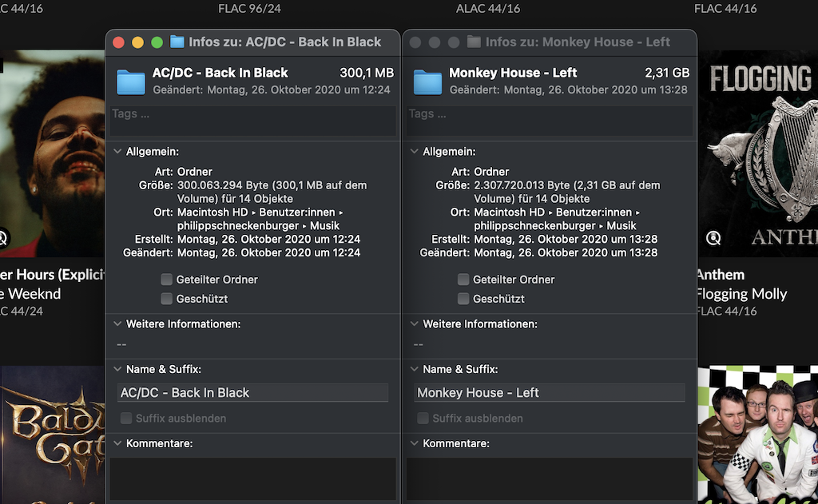This screenshot has height=504, width=818.
Task: Open the Baldur's Gate album cover
Action: [x=52, y=435]
